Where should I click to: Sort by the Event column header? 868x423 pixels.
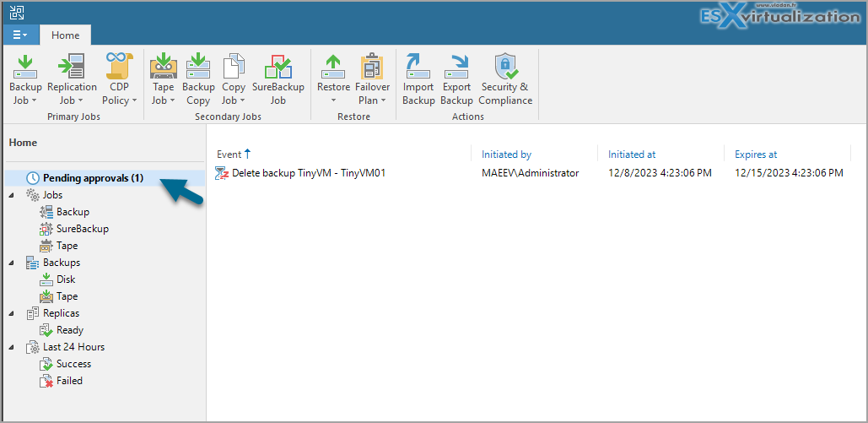click(229, 155)
